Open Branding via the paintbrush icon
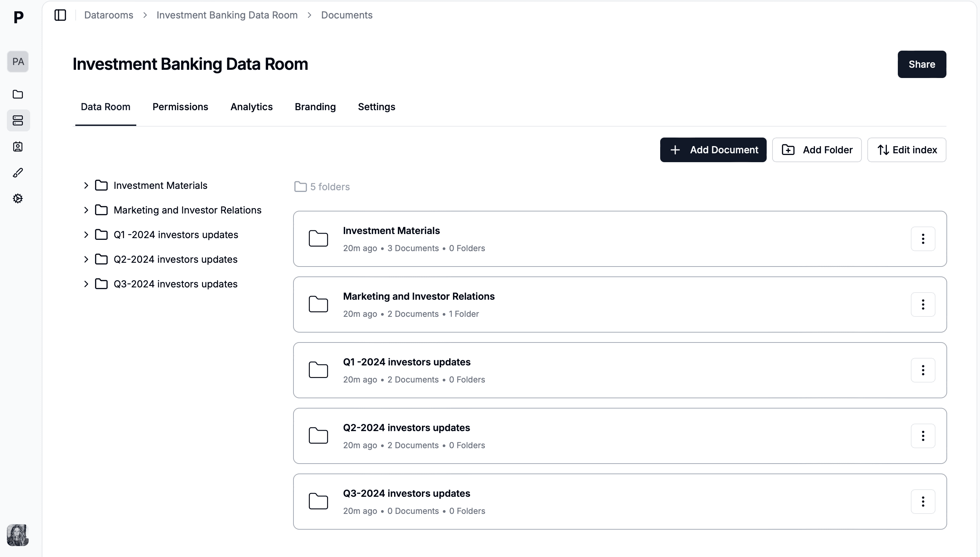This screenshot has width=980, height=557. tap(18, 172)
